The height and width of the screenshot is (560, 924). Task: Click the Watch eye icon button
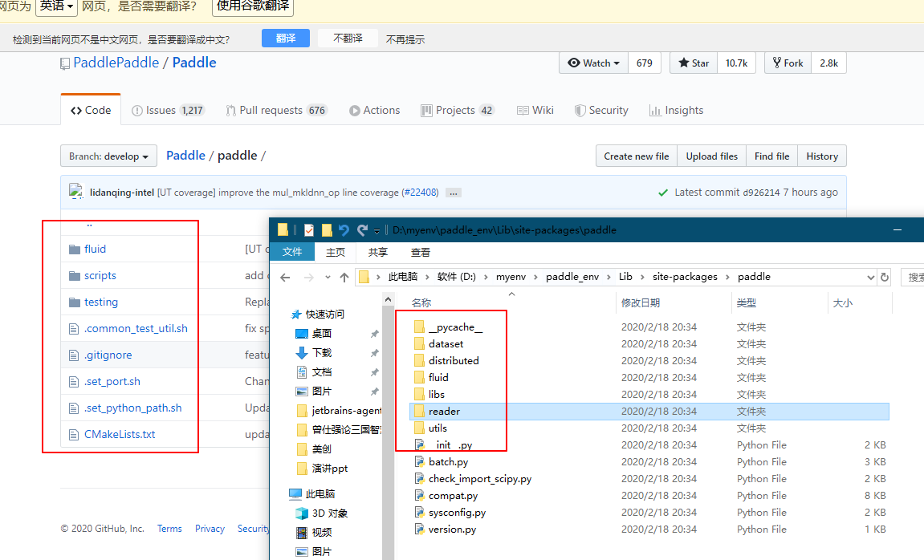(x=593, y=63)
